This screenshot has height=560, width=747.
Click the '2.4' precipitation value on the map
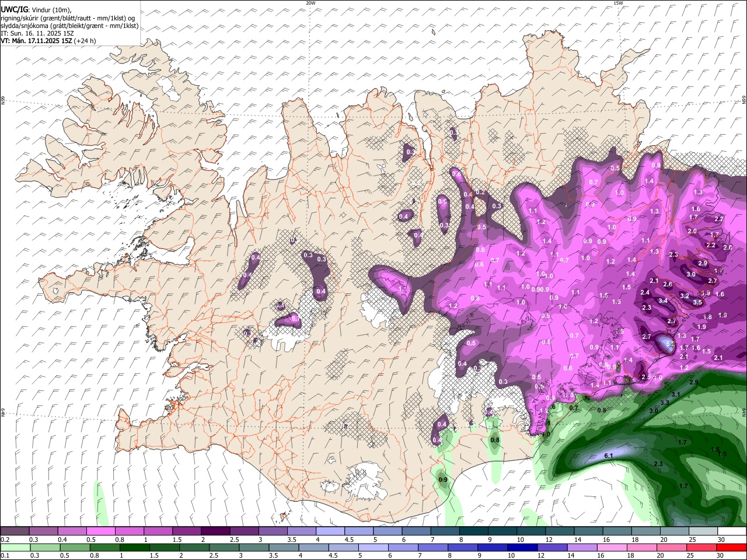click(x=645, y=293)
